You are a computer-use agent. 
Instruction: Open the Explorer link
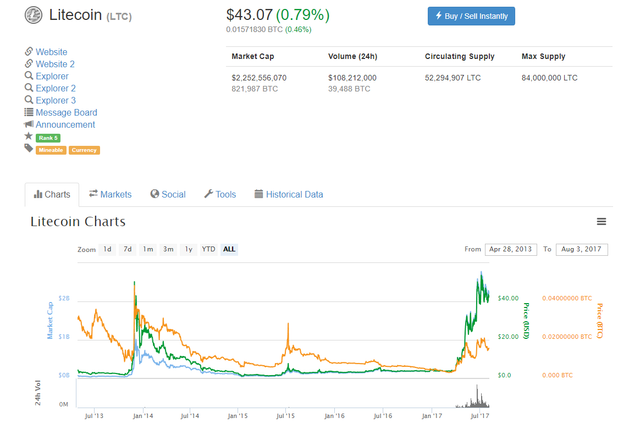(x=52, y=76)
